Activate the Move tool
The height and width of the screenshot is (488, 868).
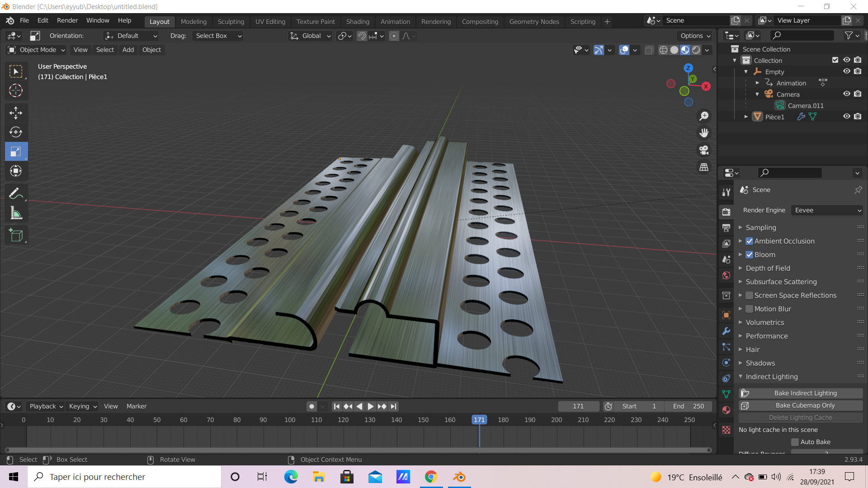coord(16,113)
